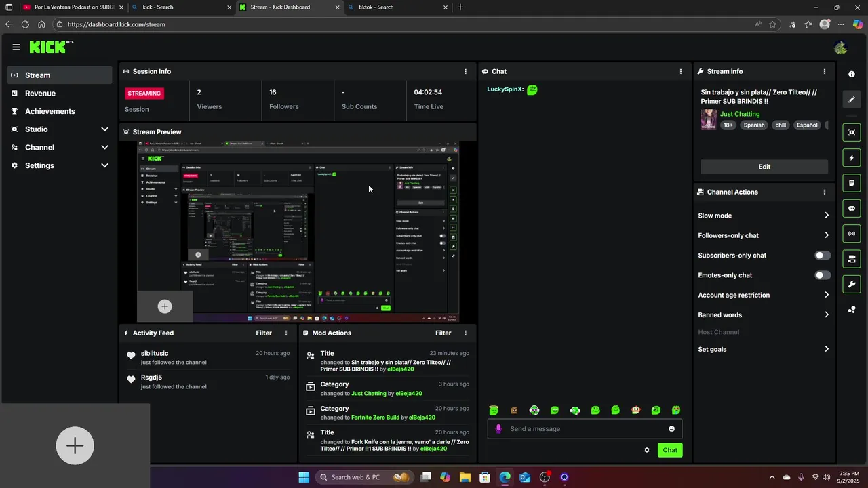Toggle the camera Channel Actions icon in the sidebar
The width and height of the screenshot is (868, 488).
[x=852, y=259]
